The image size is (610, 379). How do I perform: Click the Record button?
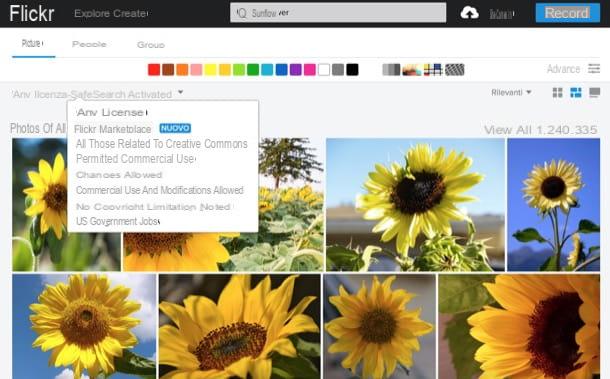click(568, 13)
